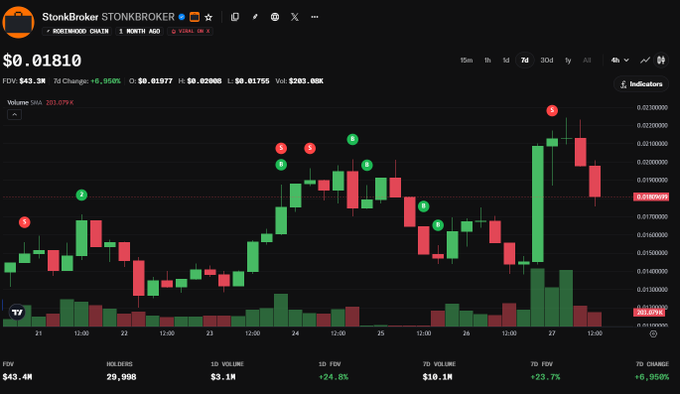Click the topmost green B marker near 0.021

[x=352, y=139]
